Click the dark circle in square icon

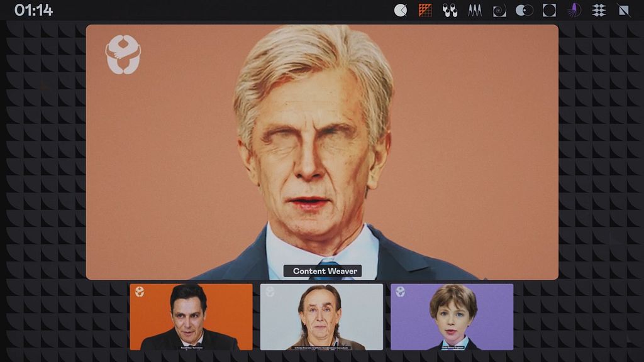[x=549, y=10]
